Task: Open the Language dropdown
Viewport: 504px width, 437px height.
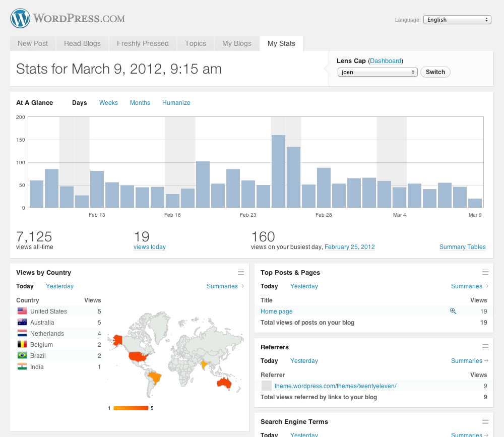Action: 457,20
